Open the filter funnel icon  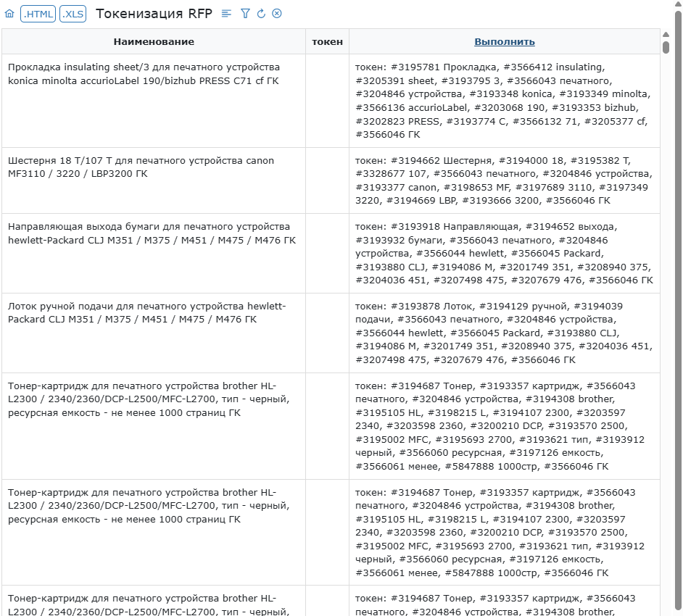(245, 14)
